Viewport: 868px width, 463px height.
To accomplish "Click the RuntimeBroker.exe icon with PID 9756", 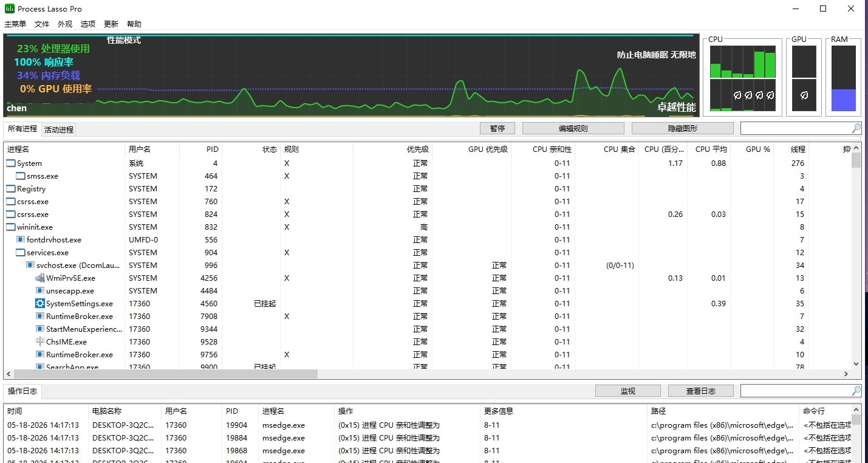I will (39, 355).
